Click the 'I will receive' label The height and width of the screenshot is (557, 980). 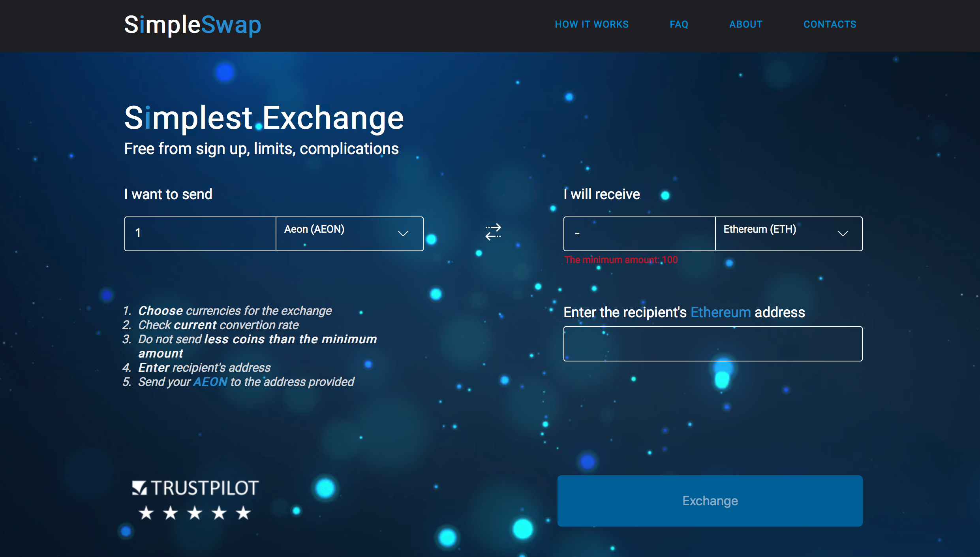click(x=602, y=194)
